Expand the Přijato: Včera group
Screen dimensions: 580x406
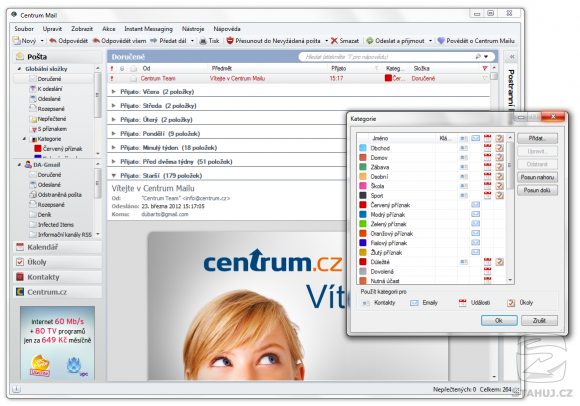pyautogui.click(x=114, y=91)
